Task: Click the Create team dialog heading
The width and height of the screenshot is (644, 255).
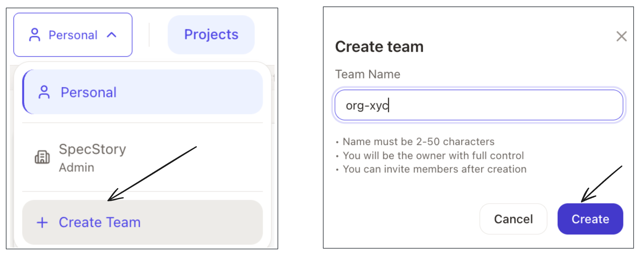Action: pyautogui.click(x=379, y=47)
